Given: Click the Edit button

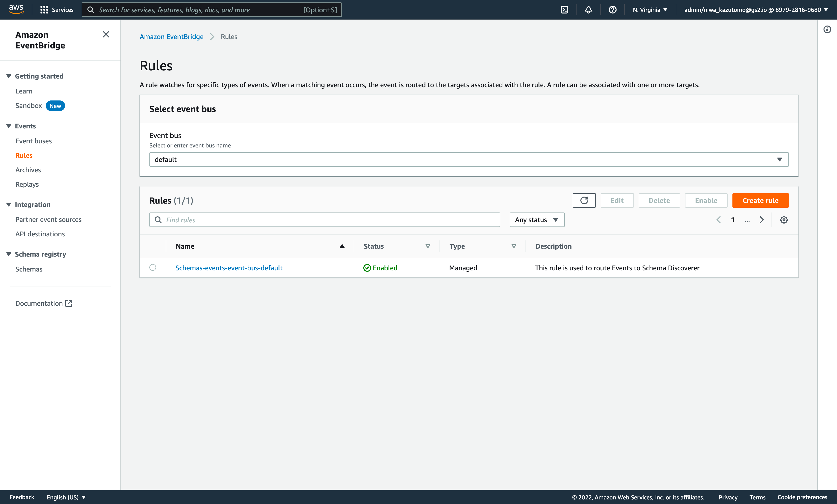Looking at the screenshot, I should point(617,200).
